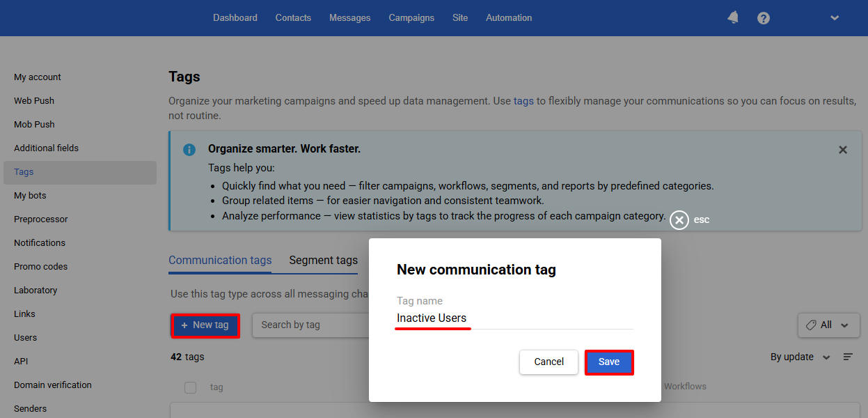The height and width of the screenshot is (418, 868).
Task: Open the notifications bell icon
Action: tap(733, 17)
